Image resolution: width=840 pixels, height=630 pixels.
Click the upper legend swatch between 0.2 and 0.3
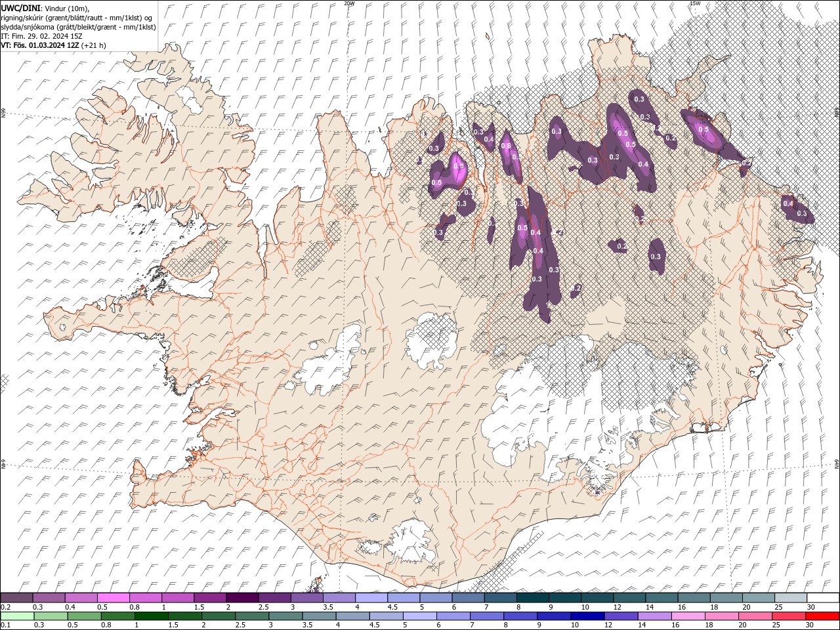click(16, 598)
